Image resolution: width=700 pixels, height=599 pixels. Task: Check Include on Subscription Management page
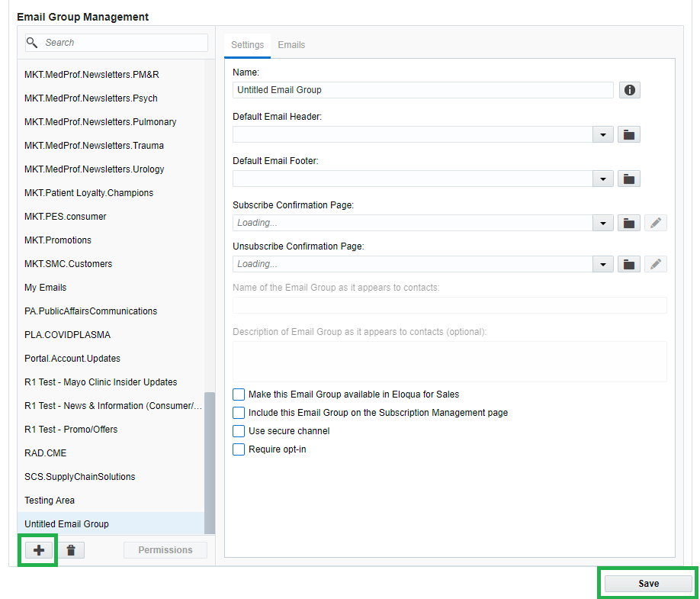(x=239, y=413)
